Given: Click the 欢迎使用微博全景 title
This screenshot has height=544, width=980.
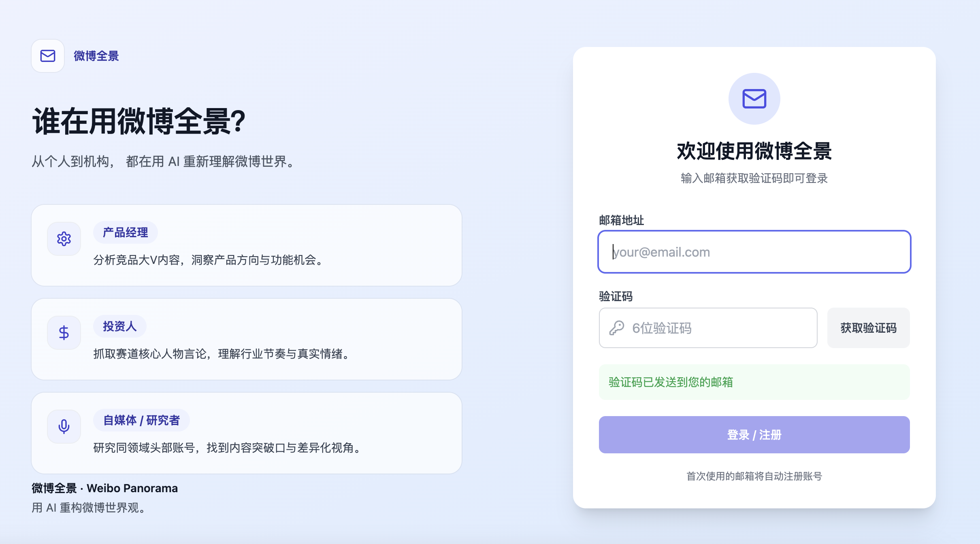Looking at the screenshot, I should 754,151.
